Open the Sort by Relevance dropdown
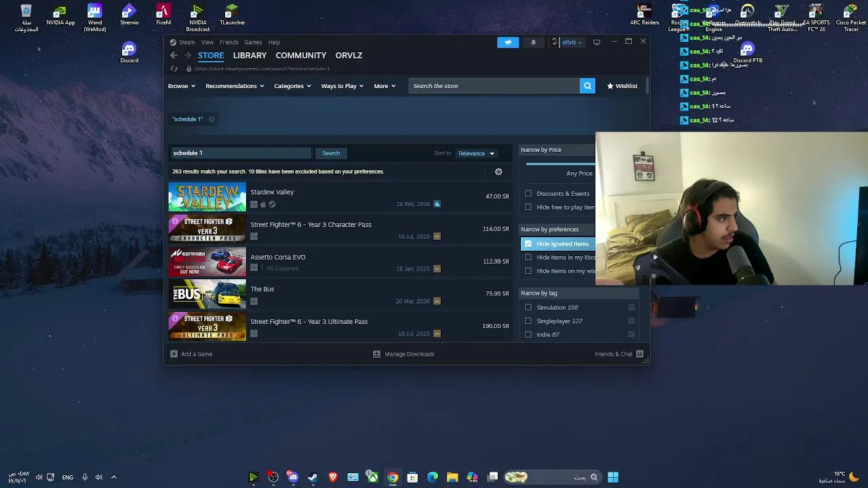 (x=476, y=153)
